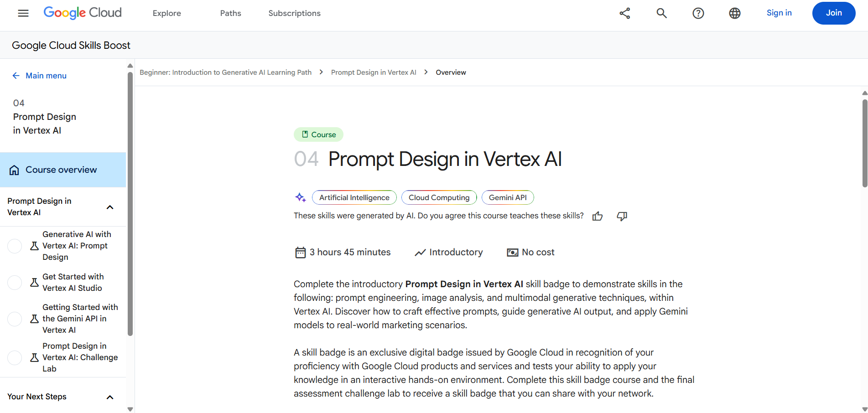Toggle completion circle for Generative AI lab

[x=15, y=246]
